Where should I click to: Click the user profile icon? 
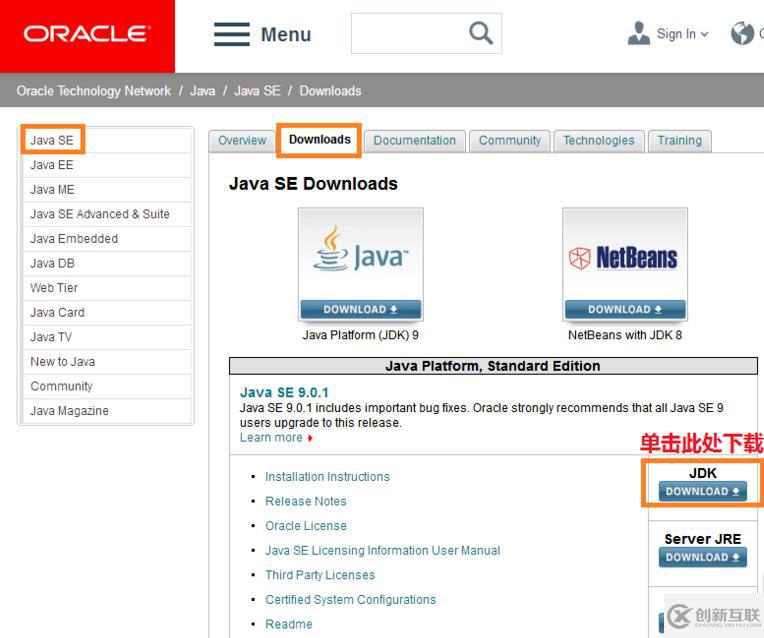639,33
